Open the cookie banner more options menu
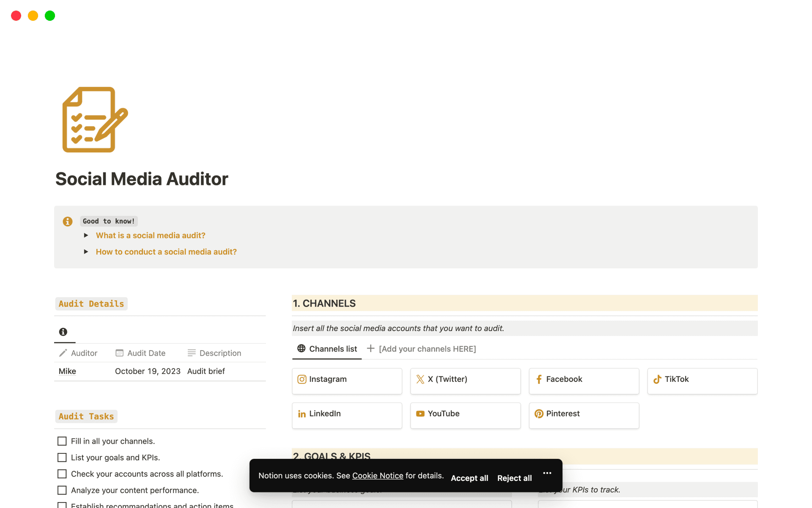Image resolution: width=812 pixels, height=508 pixels. (547, 473)
